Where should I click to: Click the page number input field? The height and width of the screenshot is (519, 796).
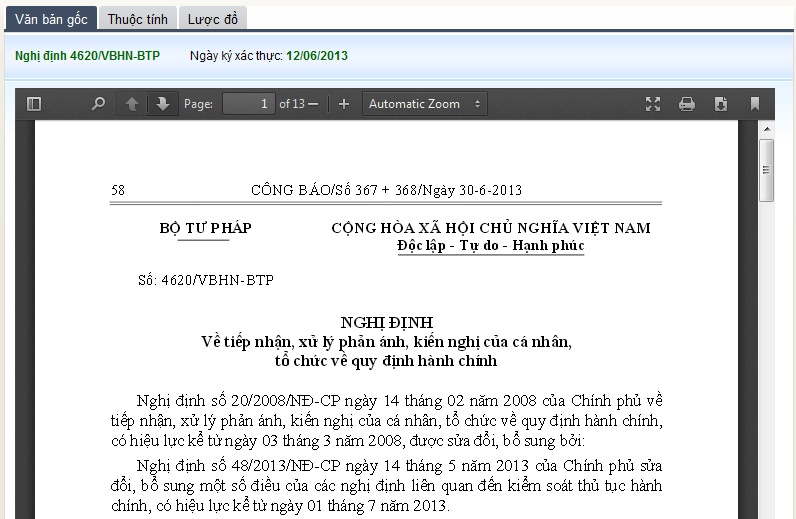[248, 104]
